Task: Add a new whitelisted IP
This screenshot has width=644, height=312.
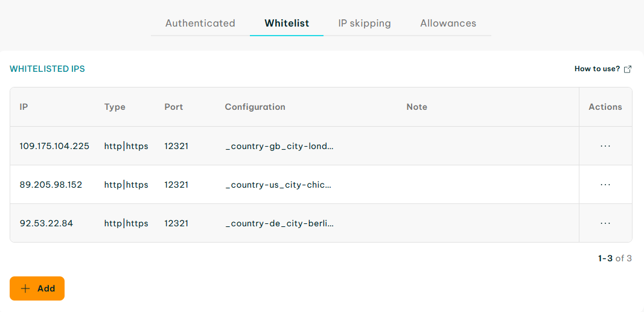Action: [x=37, y=288]
